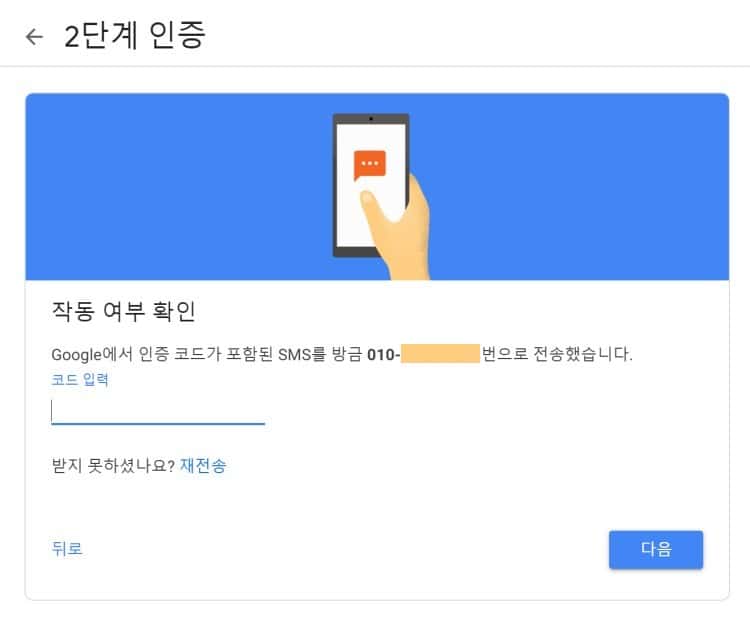Click the bold 010- number prefix
Viewport: 750px width, 627px height.
(x=383, y=355)
